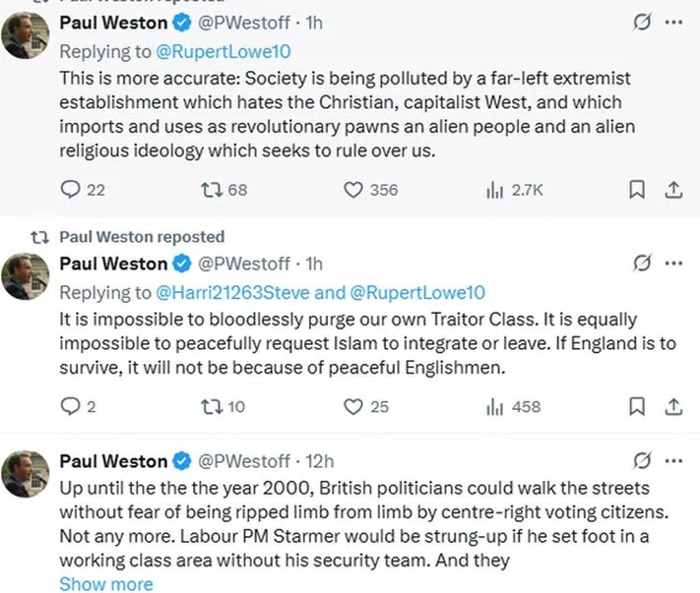Expand the Starmer tweet with Show more
700x593 pixels.
coord(106,584)
